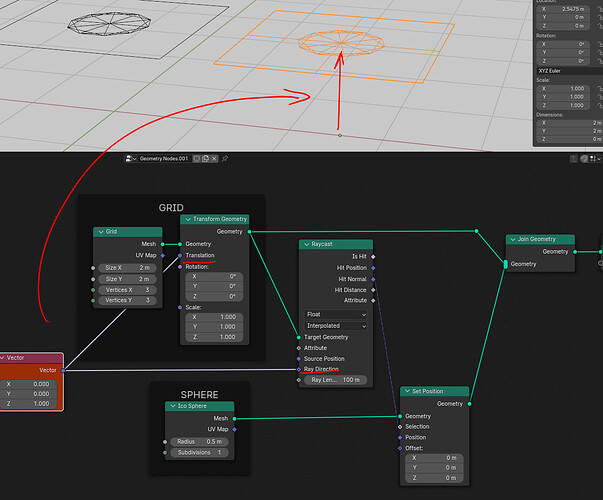603x500 pixels.
Task: Lock the Location Z lock icon
Action: pos(600,26)
